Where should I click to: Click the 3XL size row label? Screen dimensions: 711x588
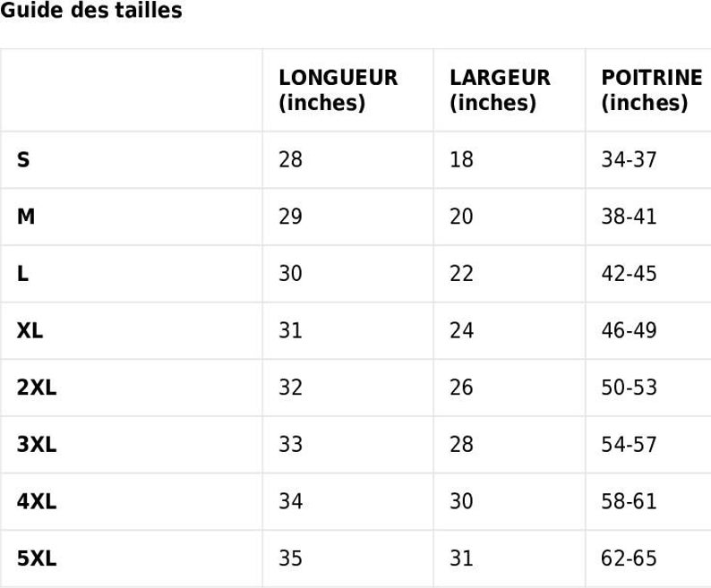(x=37, y=444)
